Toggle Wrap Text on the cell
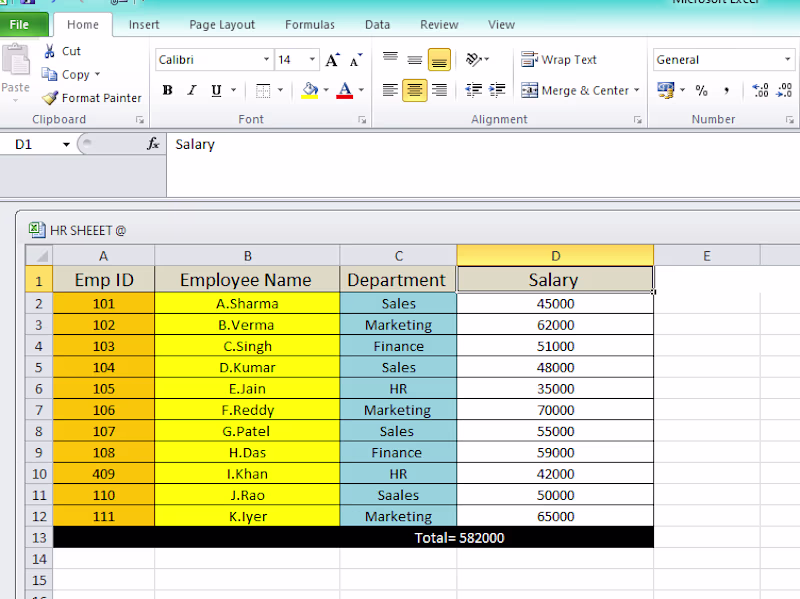The image size is (800, 599). pos(559,60)
